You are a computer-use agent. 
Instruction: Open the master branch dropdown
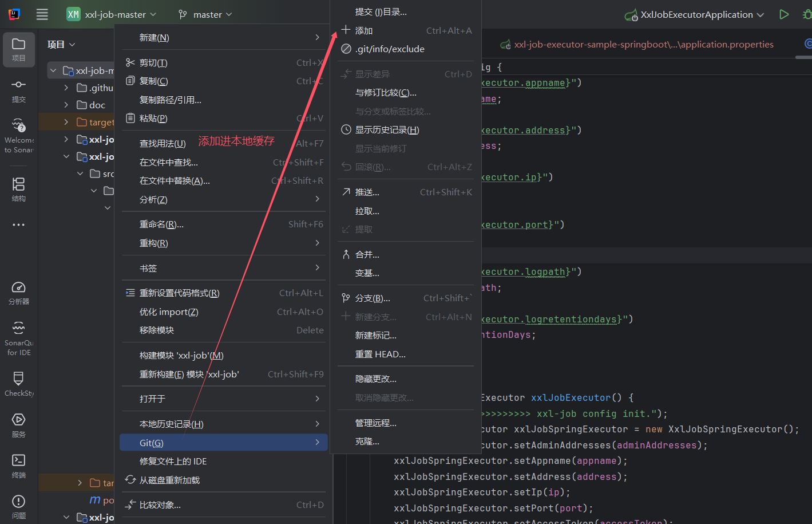[x=205, y=14]
